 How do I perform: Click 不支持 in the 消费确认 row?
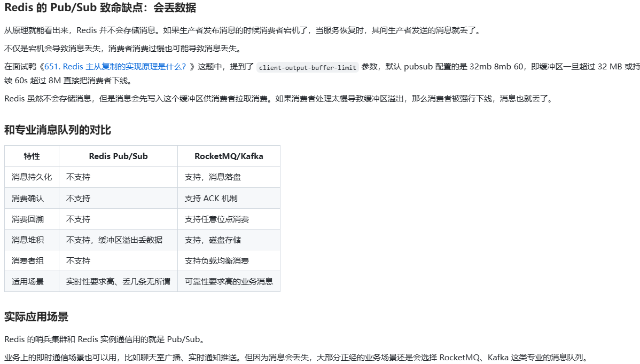click(x=119, y=198)
